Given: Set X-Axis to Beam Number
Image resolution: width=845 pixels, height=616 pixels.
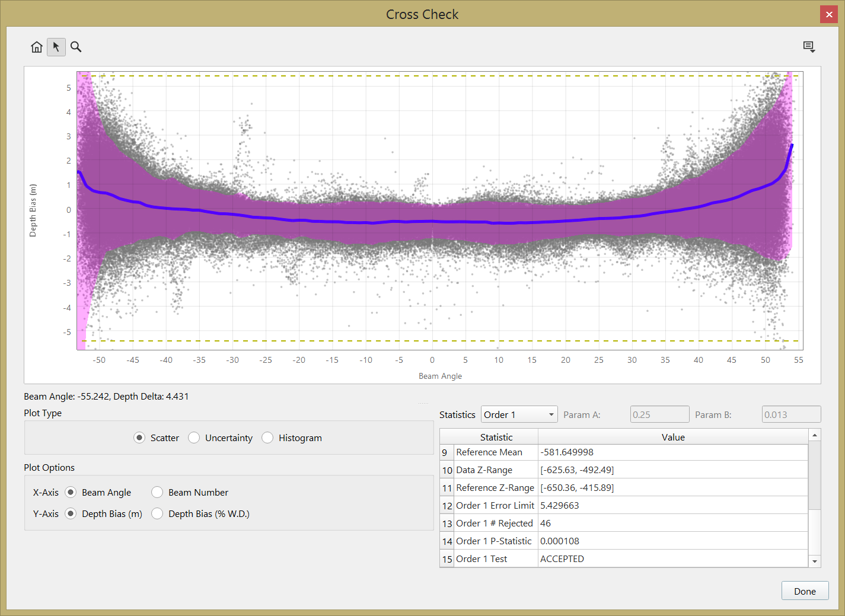Looking at the screenshot, I should [157, 492].
